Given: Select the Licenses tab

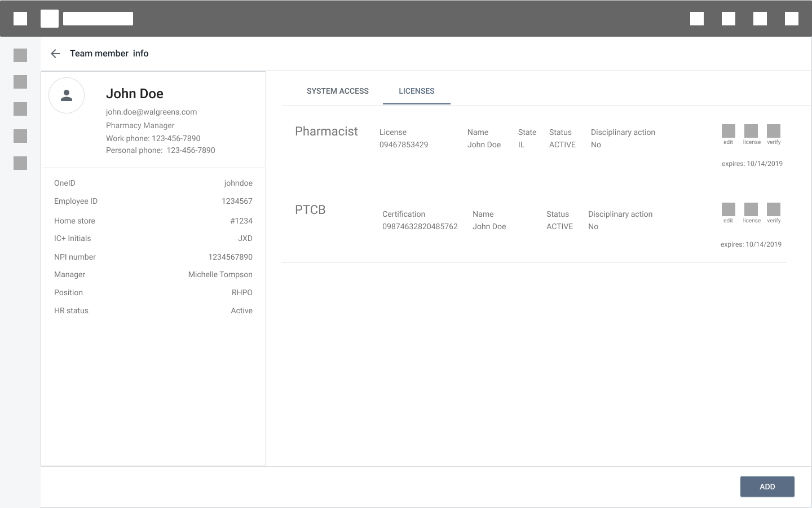Looking at the screenshot, I should pos(416,91).
